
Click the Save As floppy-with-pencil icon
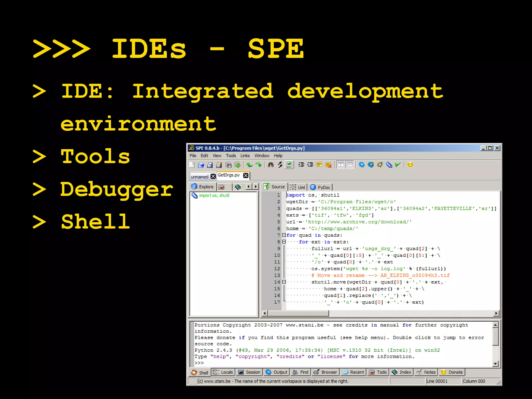[219, 165]
